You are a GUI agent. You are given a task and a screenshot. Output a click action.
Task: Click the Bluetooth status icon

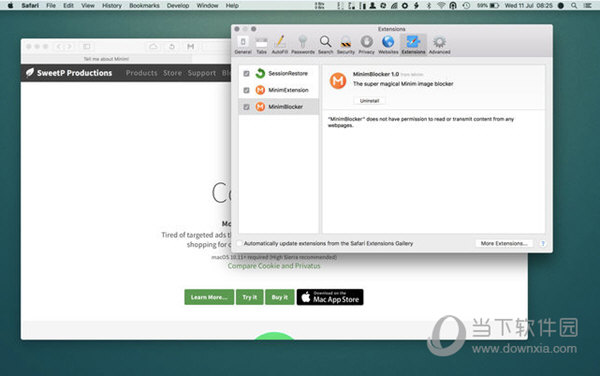tap(429, 5)
